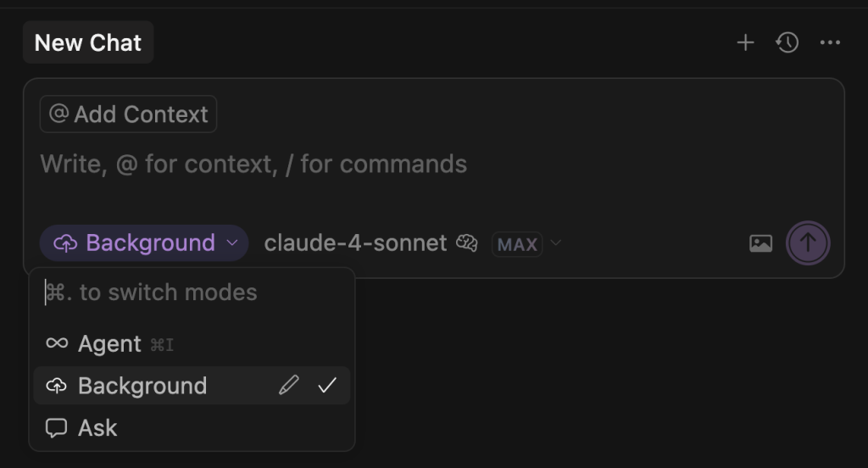Expand the chevron next to MAX
This screenshot has width=868, height=468.
[x=556, y=243]
